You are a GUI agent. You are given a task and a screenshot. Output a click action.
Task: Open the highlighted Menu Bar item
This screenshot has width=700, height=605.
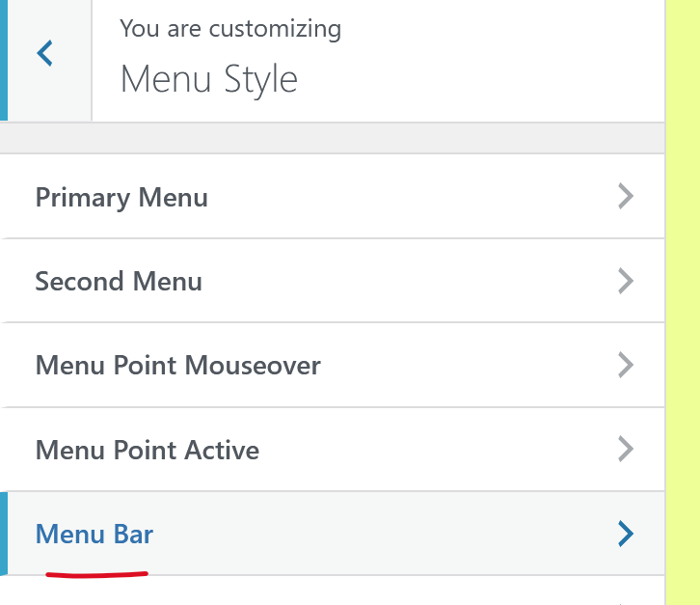point(94,534)
